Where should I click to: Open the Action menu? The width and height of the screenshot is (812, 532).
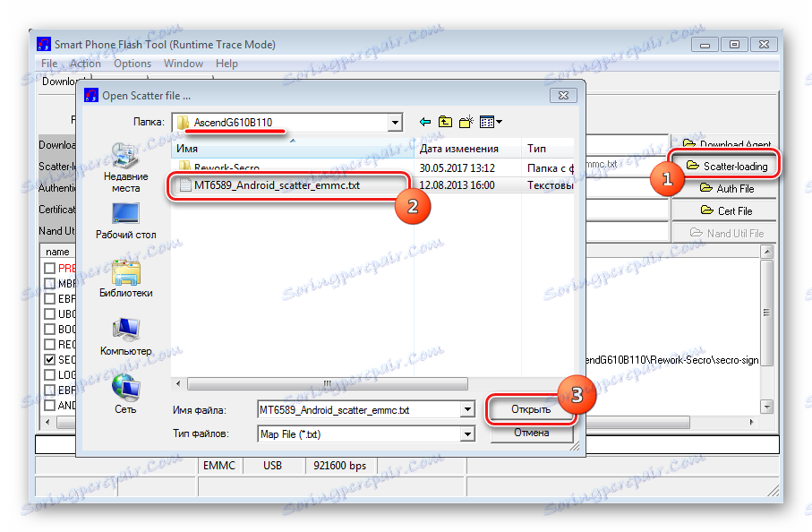[85, 64]
